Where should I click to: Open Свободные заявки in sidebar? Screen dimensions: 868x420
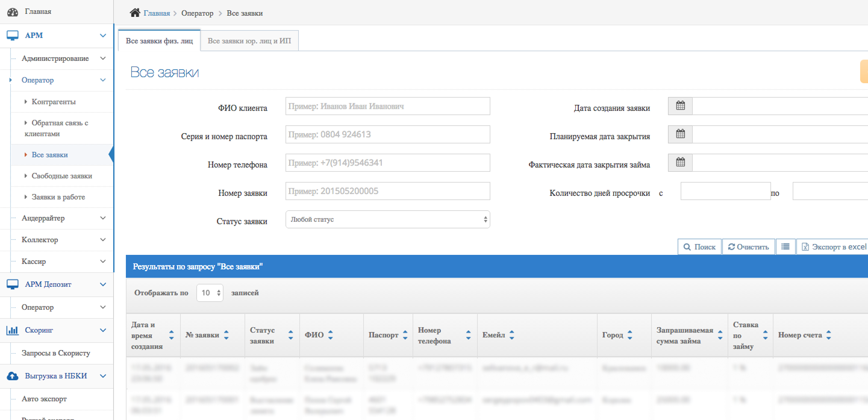click(x=61, y=176)
